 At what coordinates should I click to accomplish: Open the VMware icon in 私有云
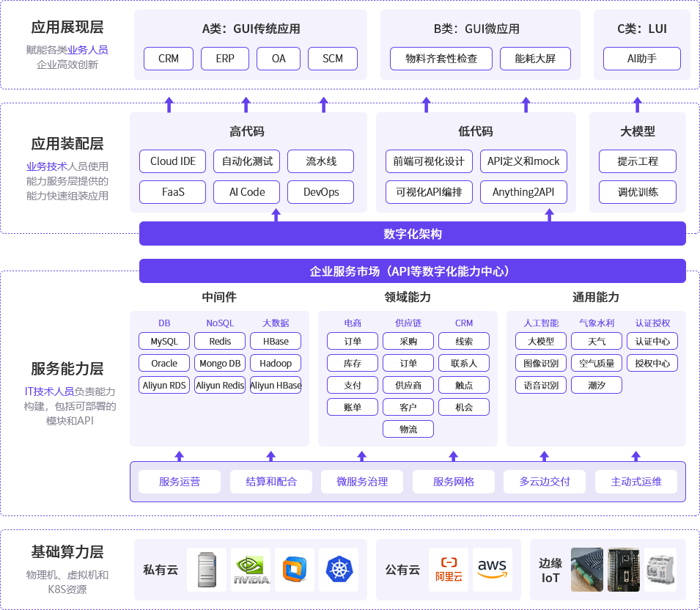click(x=294, y=570)
